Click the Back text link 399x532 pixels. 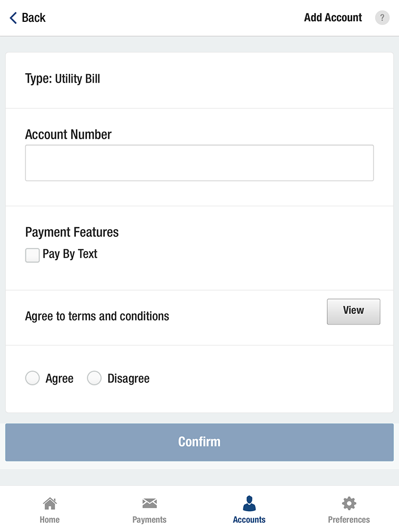click(34, 18)
